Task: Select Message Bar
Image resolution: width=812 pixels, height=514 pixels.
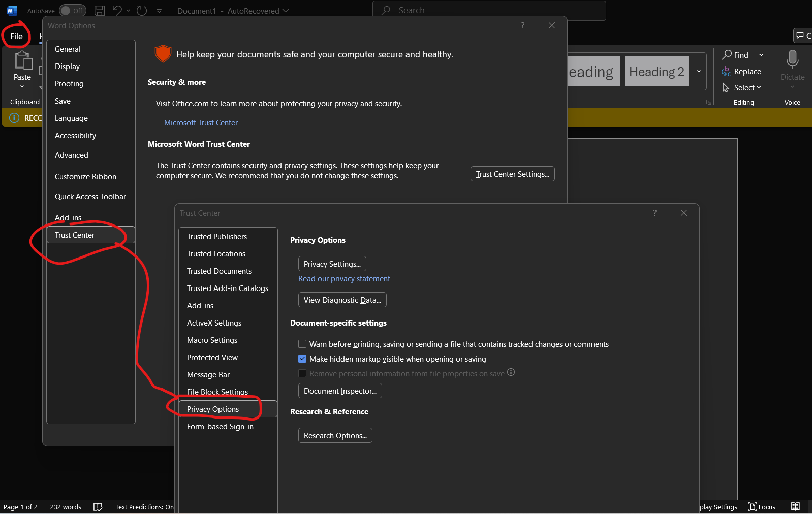Action: point(228,375)
